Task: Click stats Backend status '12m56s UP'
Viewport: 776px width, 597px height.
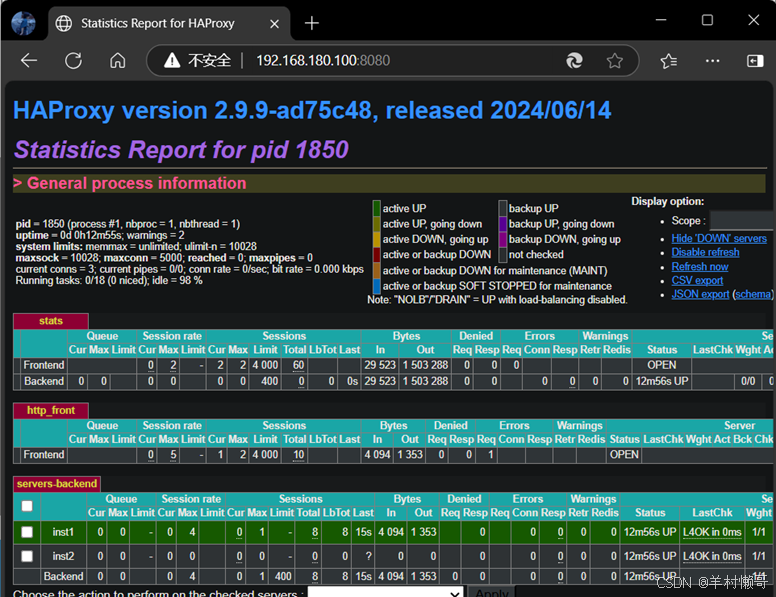Action: tap(662, 381)
